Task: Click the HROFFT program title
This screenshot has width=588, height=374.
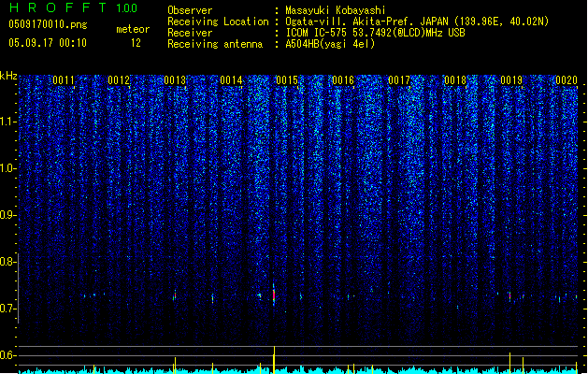Action: click(59, 7)
